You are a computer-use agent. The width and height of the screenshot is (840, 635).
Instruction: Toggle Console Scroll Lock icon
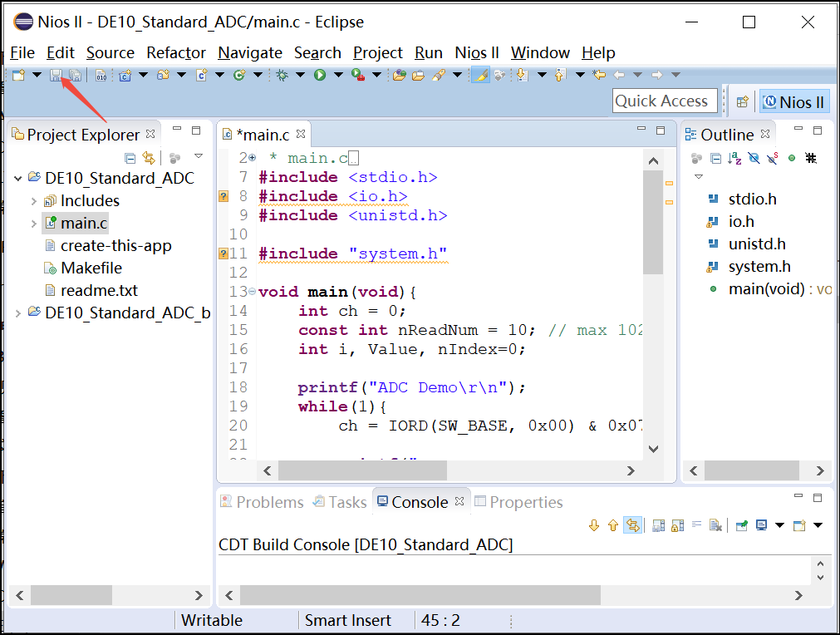(678, 525)
